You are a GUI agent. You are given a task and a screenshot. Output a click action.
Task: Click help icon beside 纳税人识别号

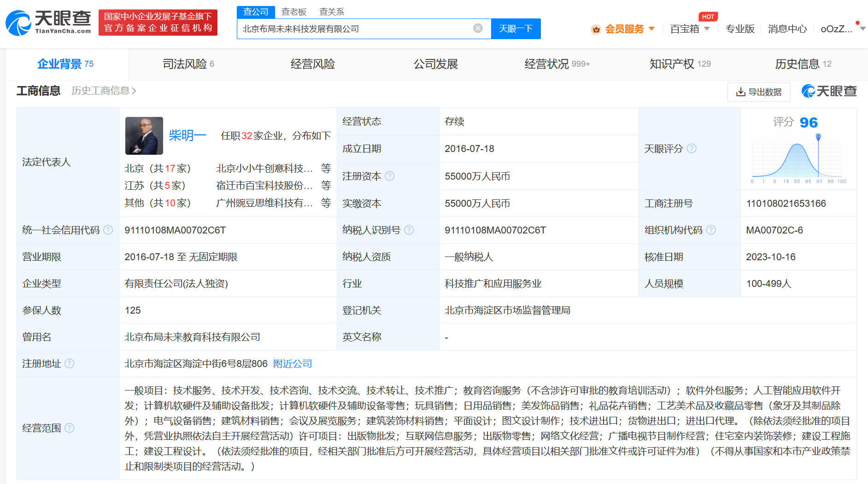[409, 230]
